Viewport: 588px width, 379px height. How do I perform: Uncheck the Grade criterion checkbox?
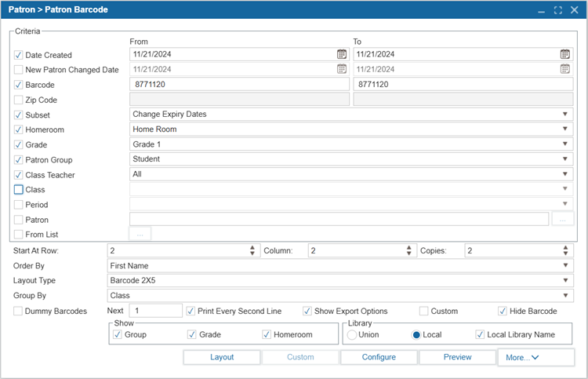(18, 145)
